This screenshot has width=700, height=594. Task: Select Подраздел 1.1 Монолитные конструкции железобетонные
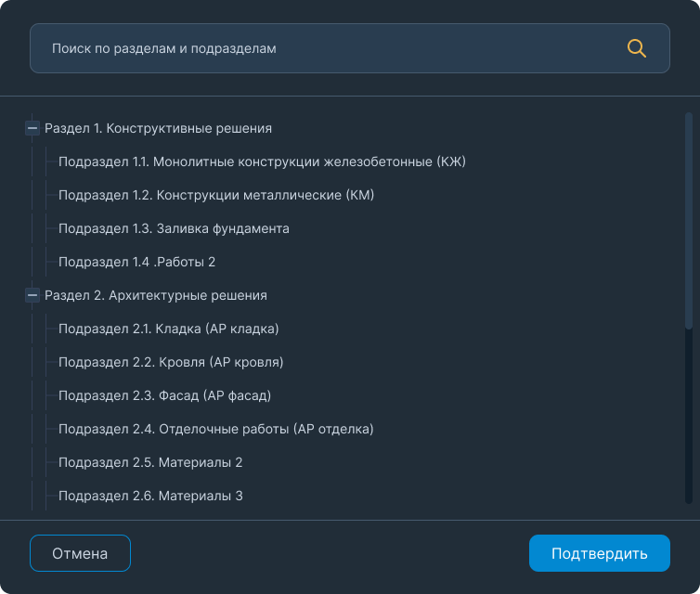pos(262,162)
